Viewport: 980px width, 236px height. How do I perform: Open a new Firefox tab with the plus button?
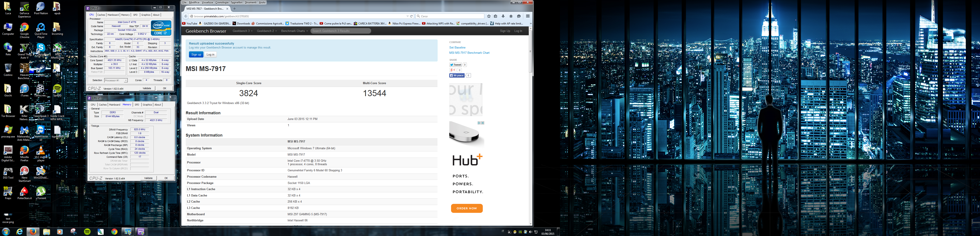click(x=234, y=8)
